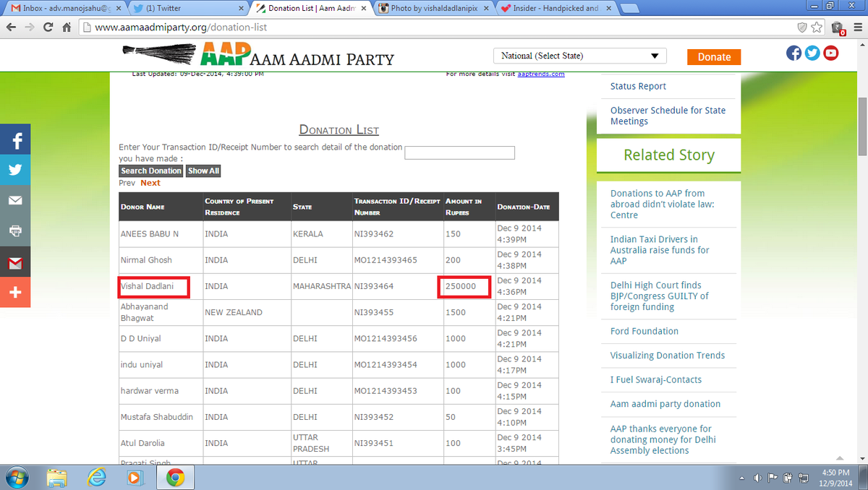Open File Explorer from the taskbar
Image resolution: width=868 pixels, height=490 pixels.
(57, 478)
